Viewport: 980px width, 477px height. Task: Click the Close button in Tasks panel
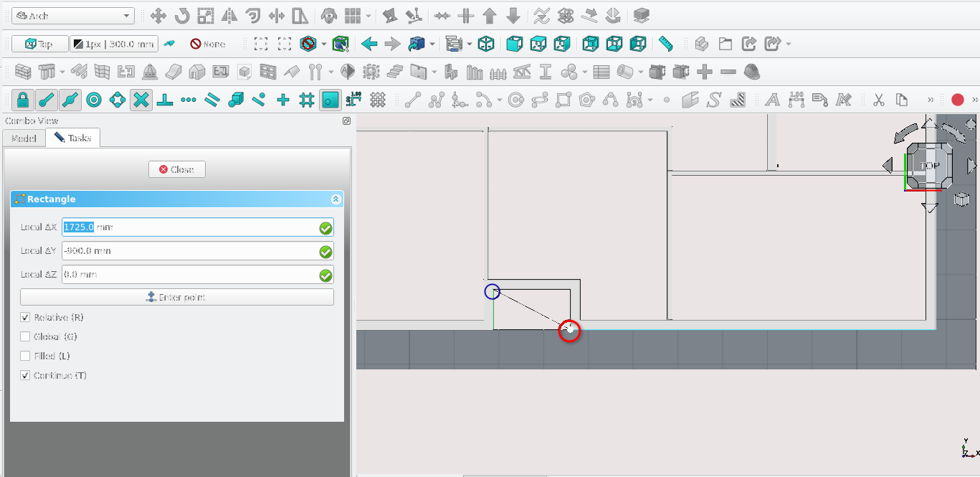[177, 169]
